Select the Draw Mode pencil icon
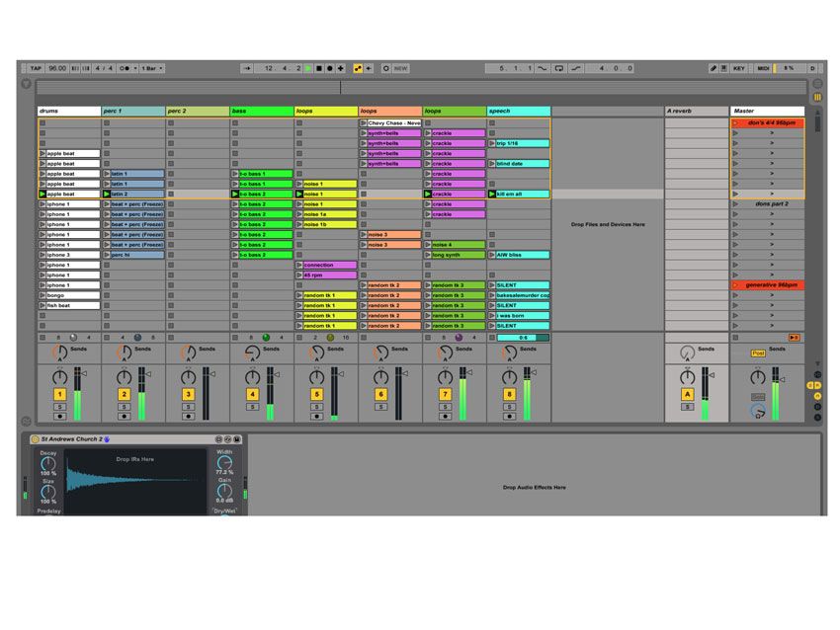840x630 pixels. (713, 68)
